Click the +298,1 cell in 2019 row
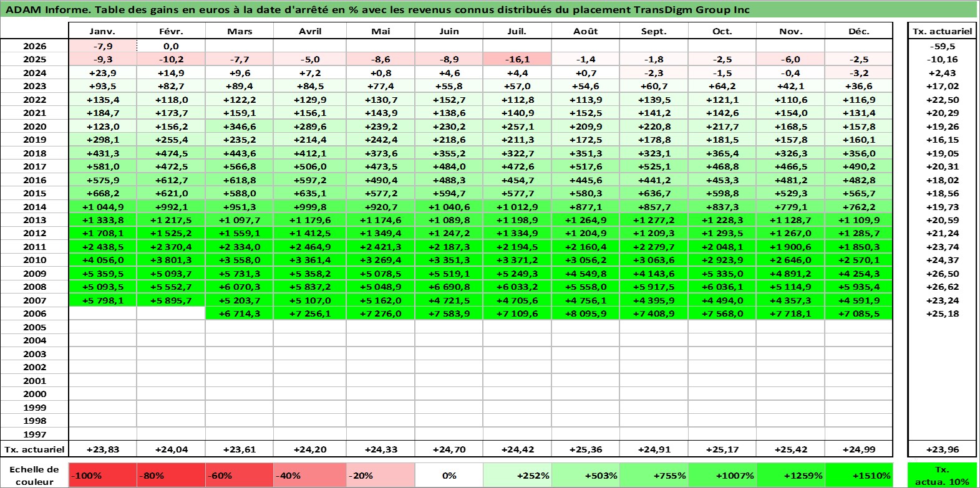 [x=102, y=140]
